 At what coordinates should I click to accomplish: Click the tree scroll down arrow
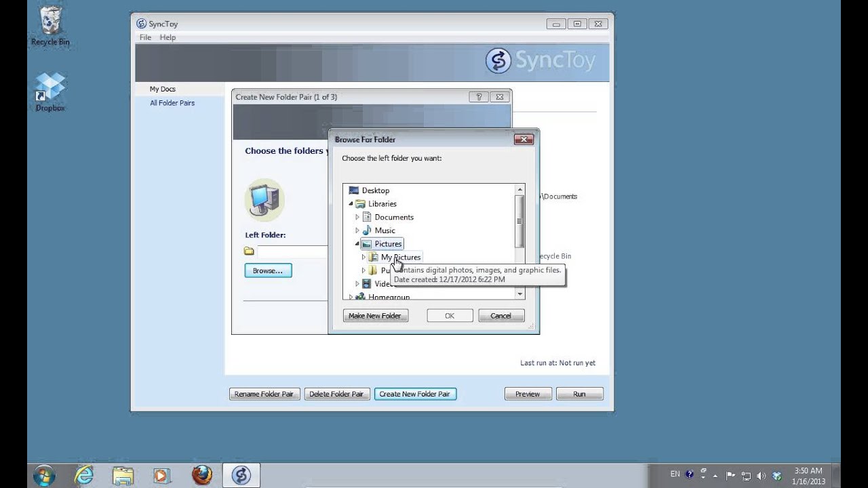(520, 294)
